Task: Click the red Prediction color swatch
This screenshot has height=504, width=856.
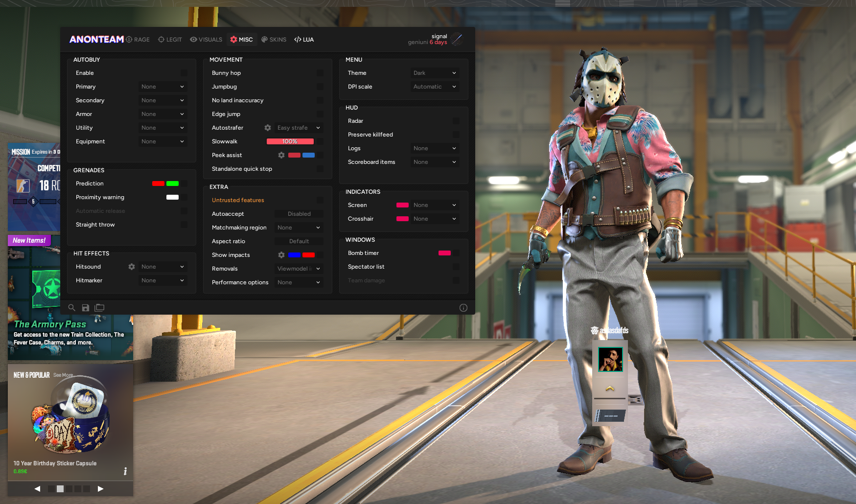Action: coord(158,183)
